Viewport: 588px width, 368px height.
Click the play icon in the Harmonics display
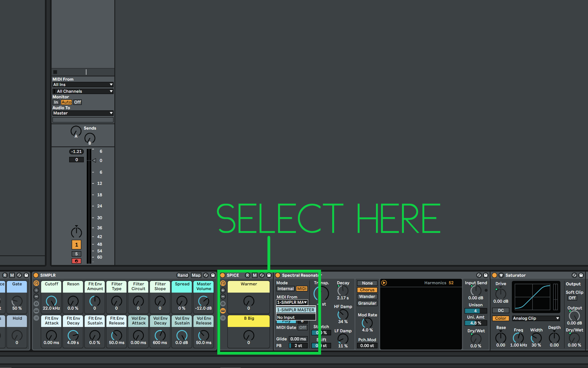tap(384, 283)
